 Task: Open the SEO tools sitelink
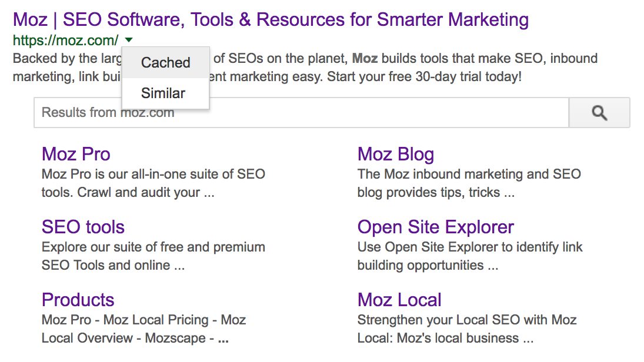coord(83,227)
